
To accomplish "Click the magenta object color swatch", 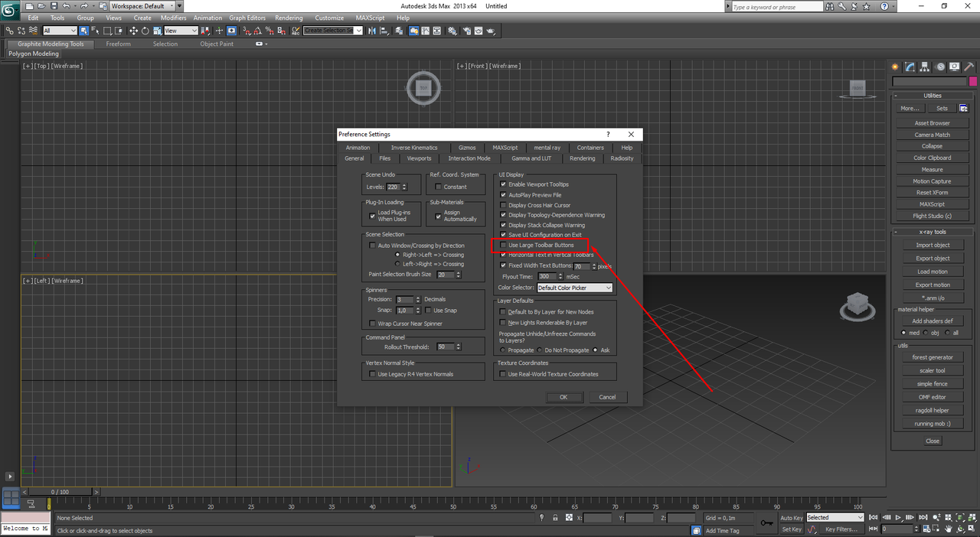I will (973, 82).
